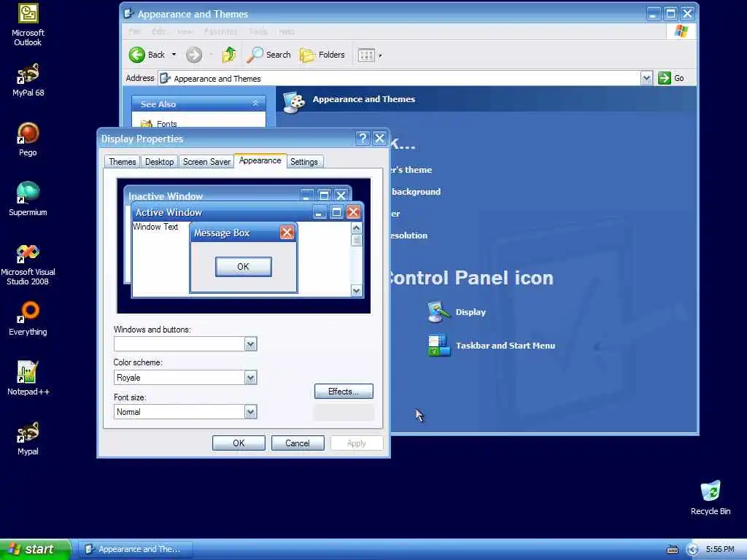The height and width of the screenshot is (560, 747).
Task: Click the preview scrollbar up arrow
Action: coord(356,228)
